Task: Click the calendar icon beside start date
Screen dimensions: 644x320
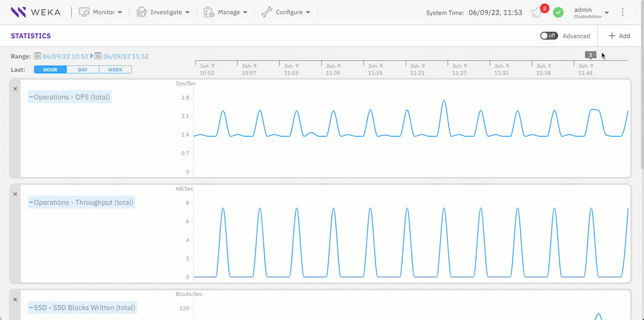Action: click(37, 56)
